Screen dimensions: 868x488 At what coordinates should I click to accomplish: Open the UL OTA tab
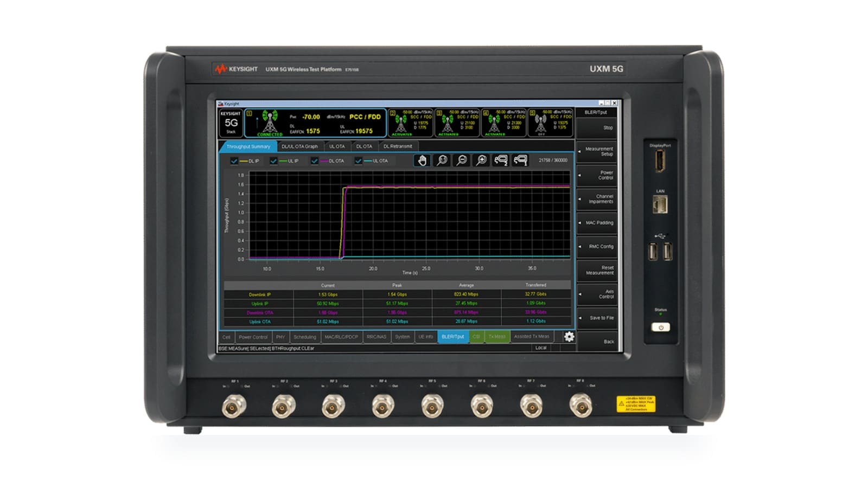point(337,146)
